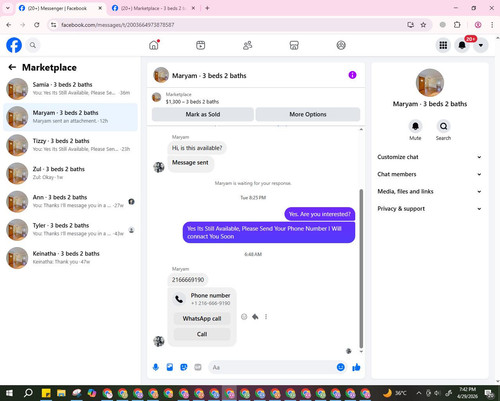Open Sticky Notes from taskbar

(46, 393)
